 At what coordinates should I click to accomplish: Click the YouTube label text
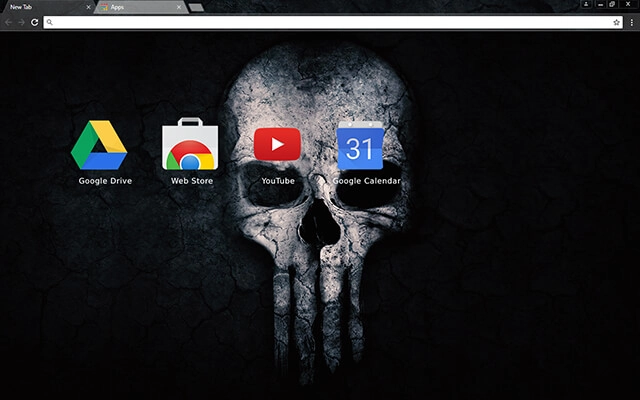(x=278, y=181)
